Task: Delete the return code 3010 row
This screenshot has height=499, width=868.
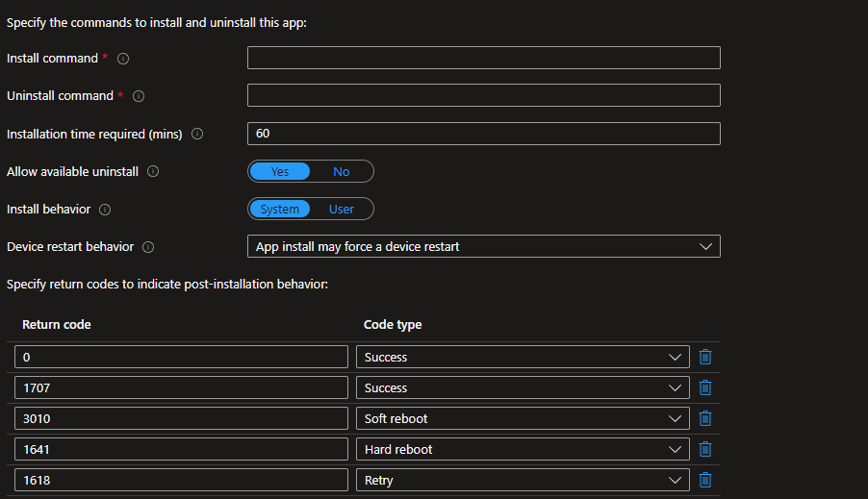Action: [x=704, y=419]
